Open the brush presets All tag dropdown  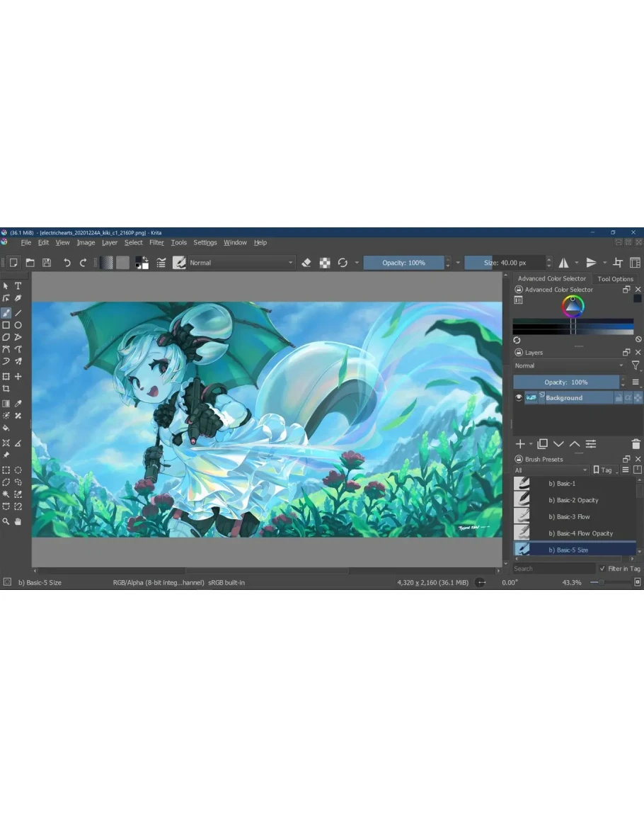tap(551, 470)
